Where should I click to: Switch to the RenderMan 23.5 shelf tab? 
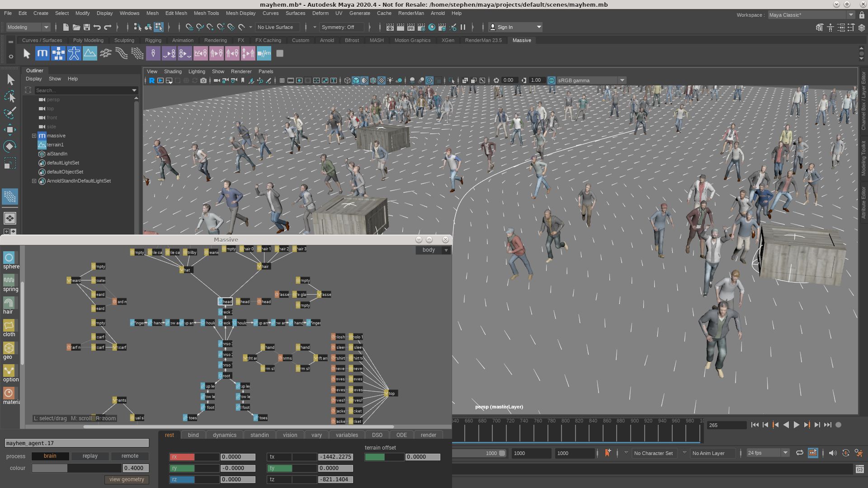point(483,40)
